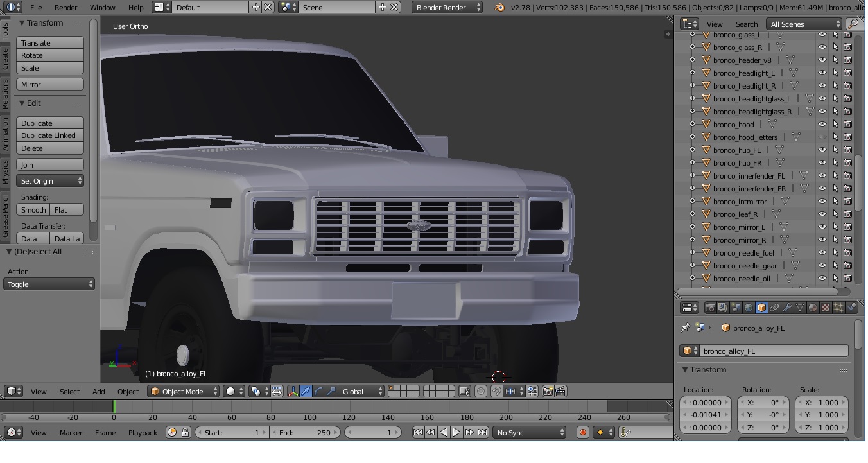Image resolution: width=868 pixels, height=463 pixels.
Task: Open the Global transform orientation dropdown
Action: pyautogui.click(x=362, y=391)
